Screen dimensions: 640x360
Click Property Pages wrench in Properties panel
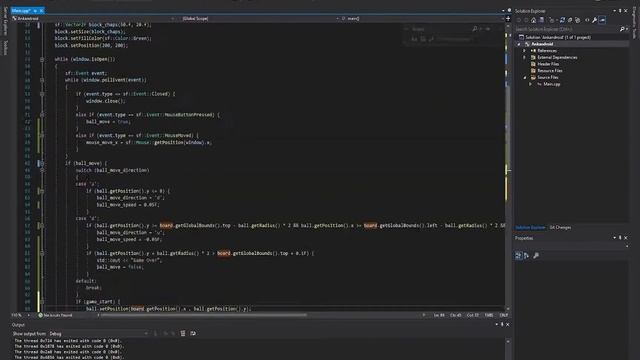[536, 256]
